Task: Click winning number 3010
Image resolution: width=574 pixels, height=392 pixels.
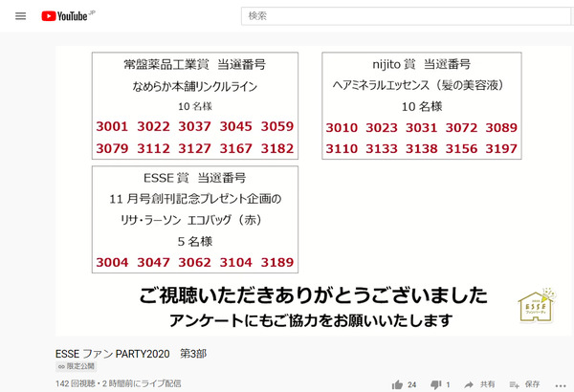Action: pyautogui.click(x=342, y=128)
